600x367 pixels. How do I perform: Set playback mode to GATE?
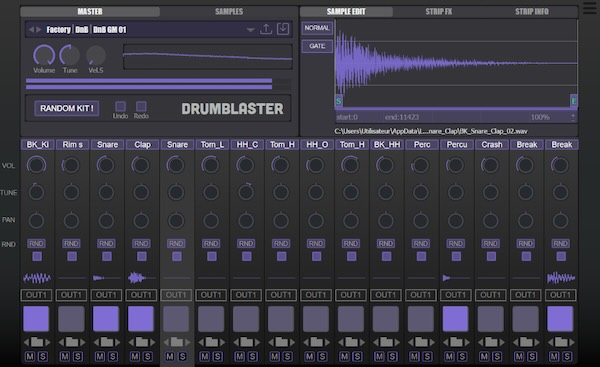[x=317, y=46]
